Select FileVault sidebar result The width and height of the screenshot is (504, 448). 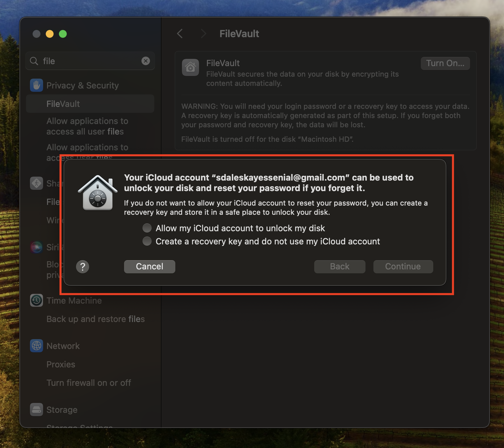coord(90,104)
